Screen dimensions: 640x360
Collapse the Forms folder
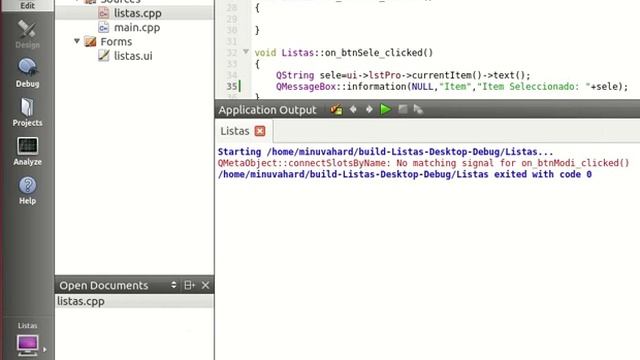pos(77,41)
